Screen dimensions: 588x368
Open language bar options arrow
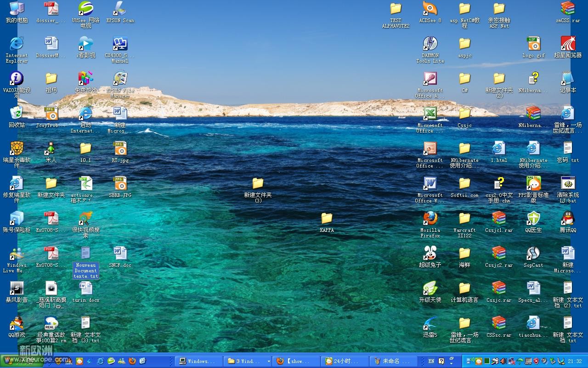(x=452, y=364)
